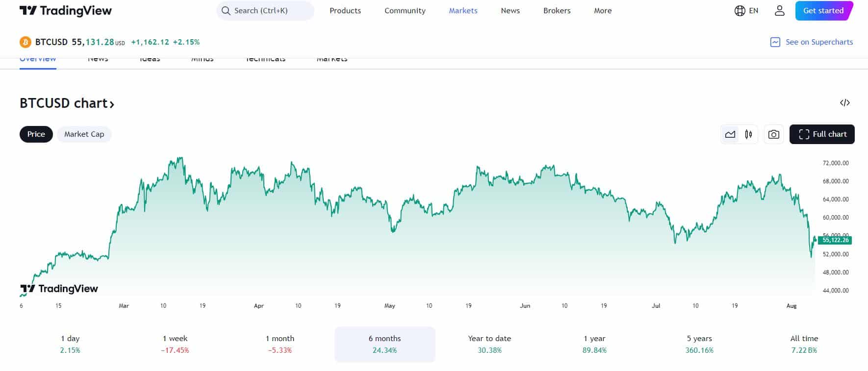Click the 52,000.00 price axis label

pos(836,254)
